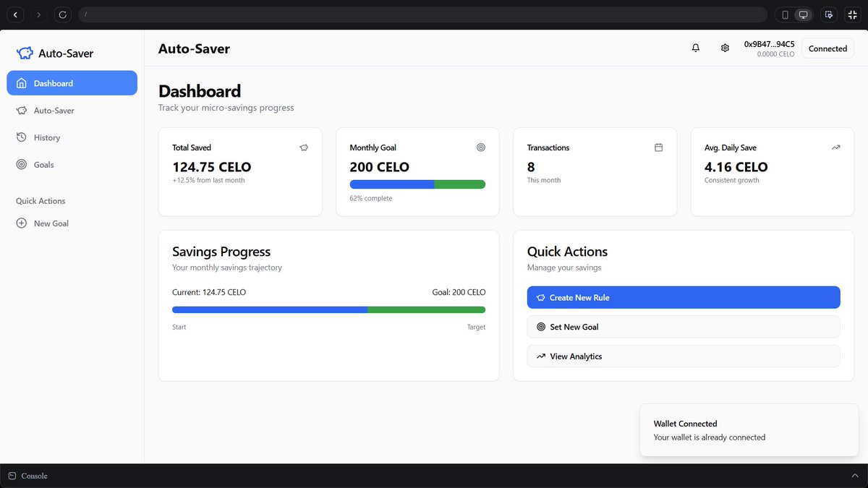This screenshot has width=868, height=488.
Task: Click the inspect element tool icon in top bar
Action: 829,14
